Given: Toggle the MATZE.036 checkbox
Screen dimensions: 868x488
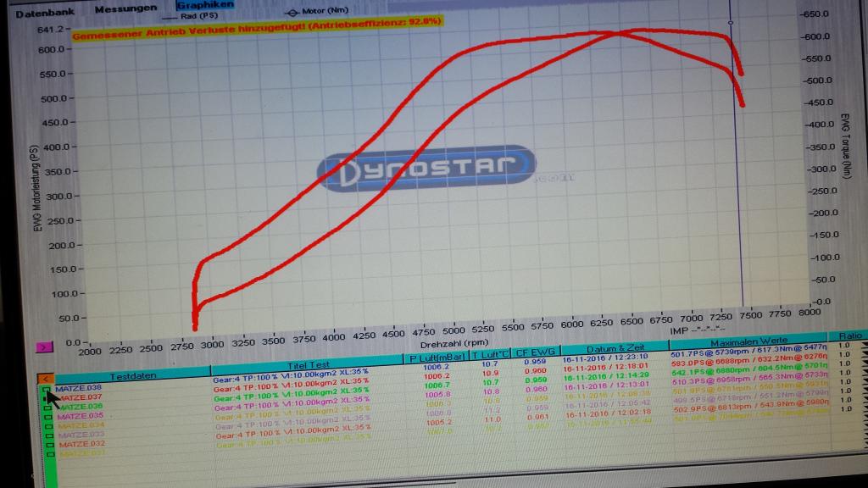Looking at the screenshot, I should 48,407.
